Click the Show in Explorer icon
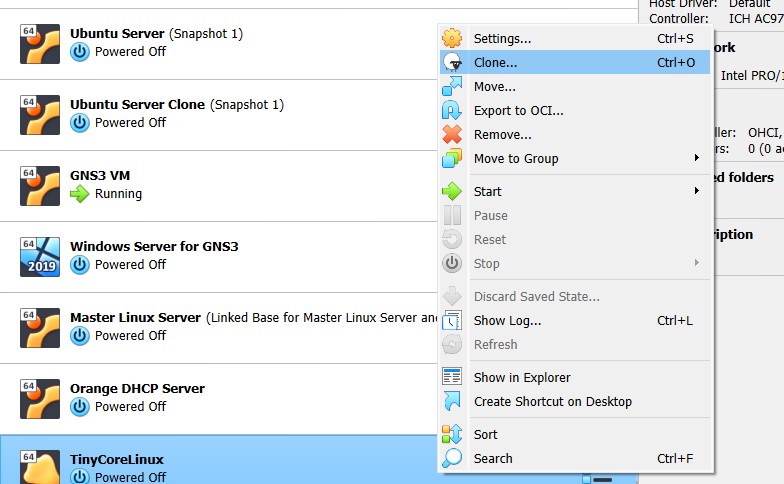 pyautogui.click(x=452, y=376)
